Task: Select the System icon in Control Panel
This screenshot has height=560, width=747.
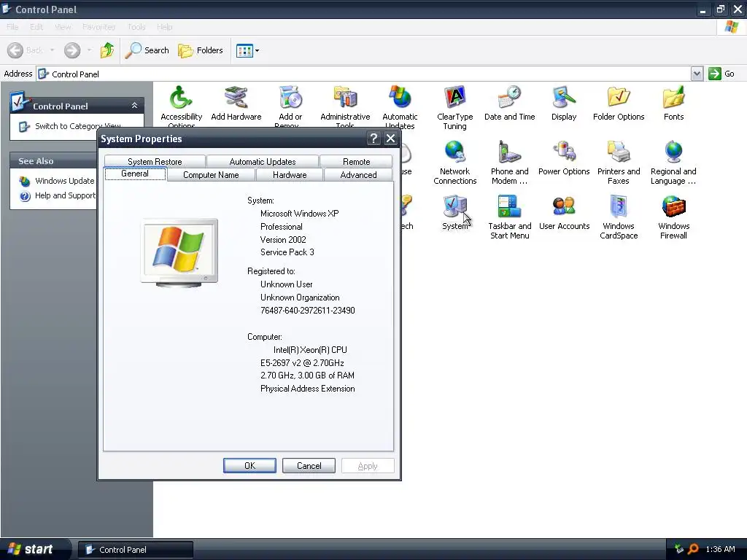Action: [455, 212]
